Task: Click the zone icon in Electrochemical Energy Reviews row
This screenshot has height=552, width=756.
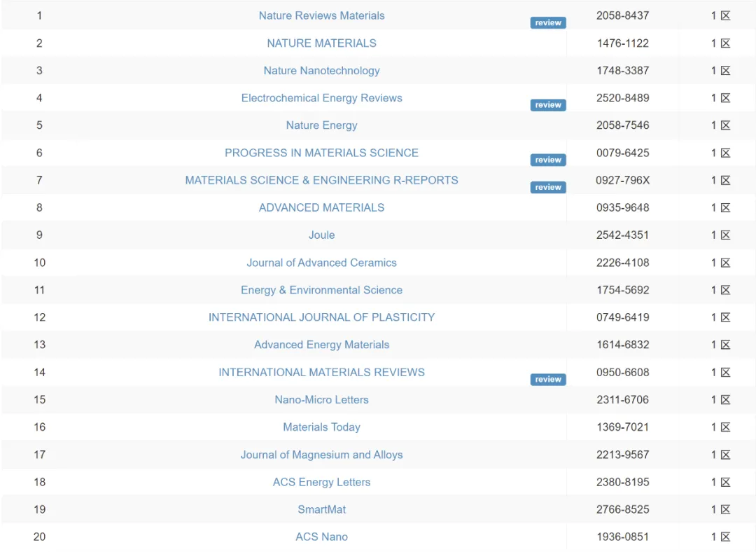Action: [726, 98]
